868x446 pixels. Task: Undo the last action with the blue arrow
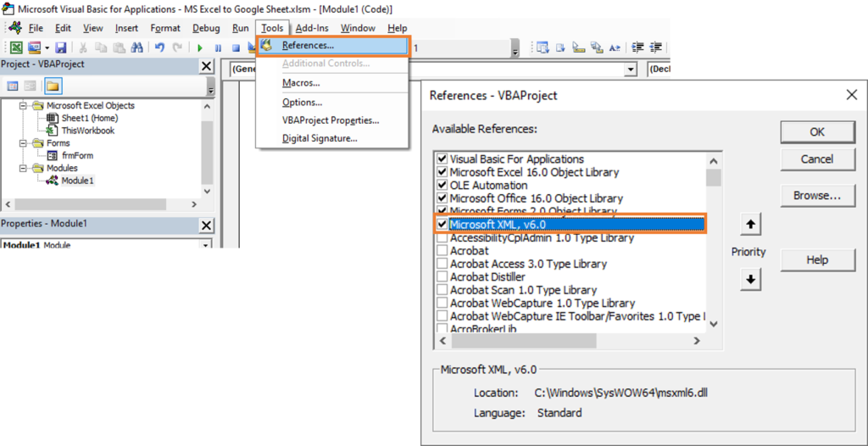(159, 47)
